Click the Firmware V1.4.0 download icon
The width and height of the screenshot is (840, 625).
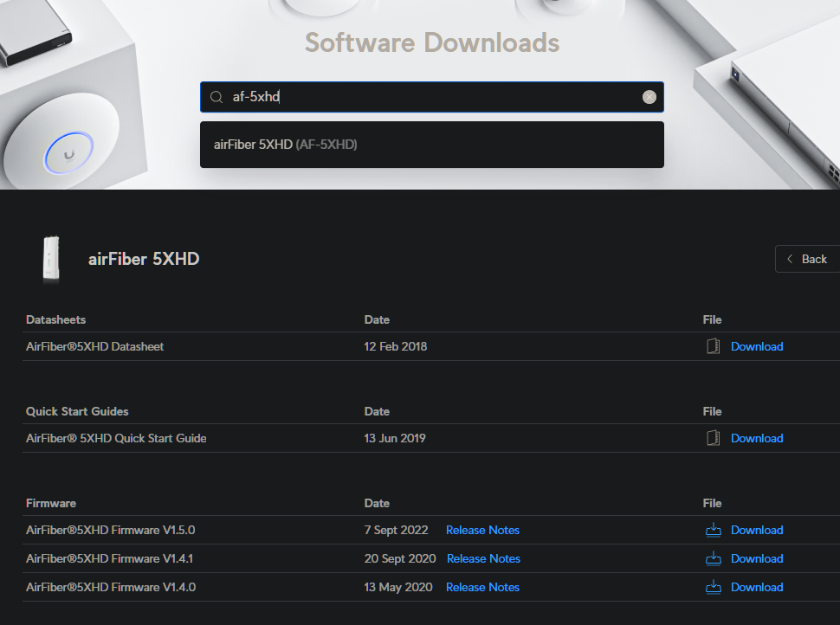click(713, 587)
